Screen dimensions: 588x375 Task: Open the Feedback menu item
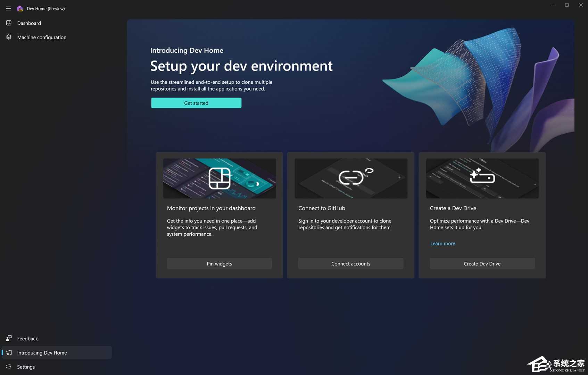[57, 338]
